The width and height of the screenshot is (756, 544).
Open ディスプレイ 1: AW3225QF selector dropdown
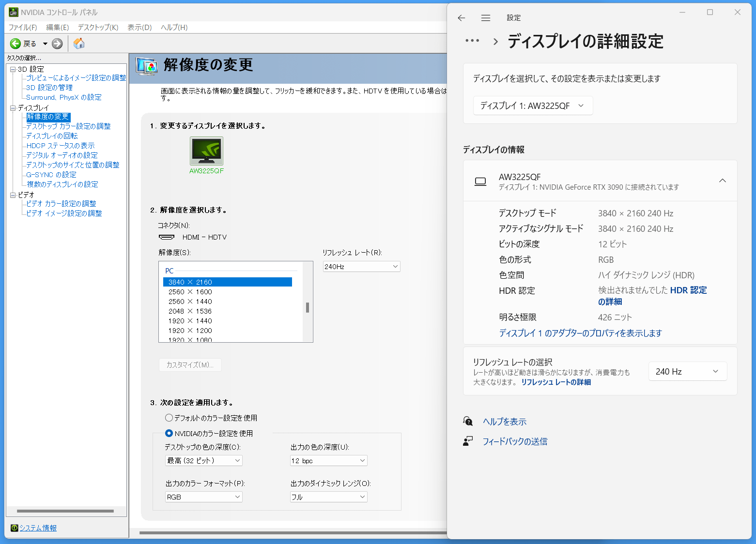(533, 106)
